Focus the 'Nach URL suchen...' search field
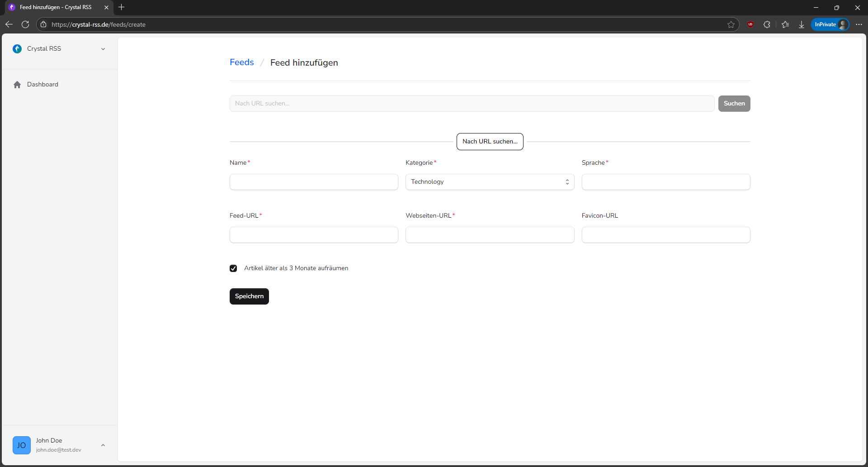This screenshot has width=868, height=467. [472, 104]
